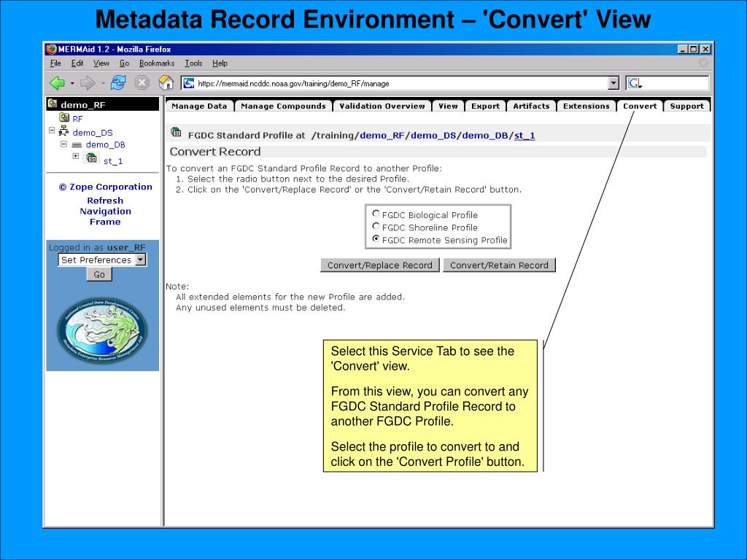Click the Convert/Retain Record button

point(499,265)
